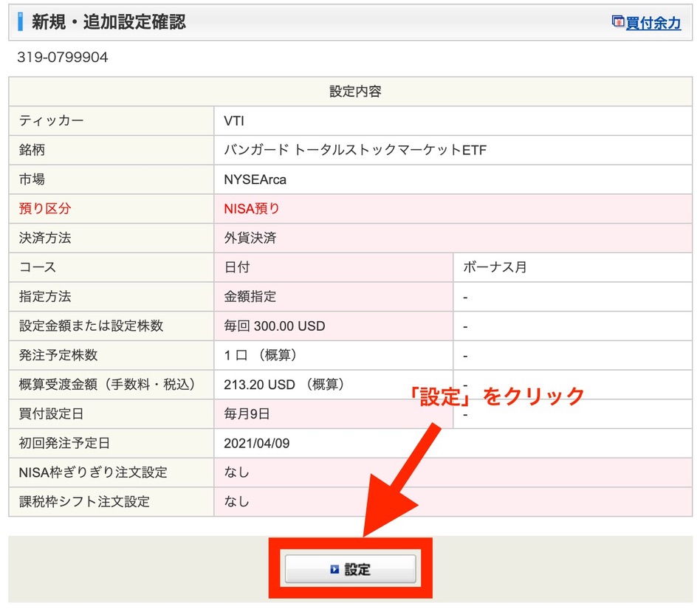Click the 決済方法 label

click(44, 238)
